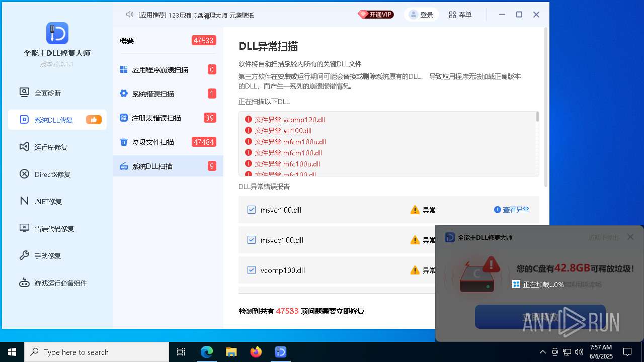This screenshot has height=362, width=644.
Task: Uncheck vcomp100.dll checkbox
Action: (252, 270)
